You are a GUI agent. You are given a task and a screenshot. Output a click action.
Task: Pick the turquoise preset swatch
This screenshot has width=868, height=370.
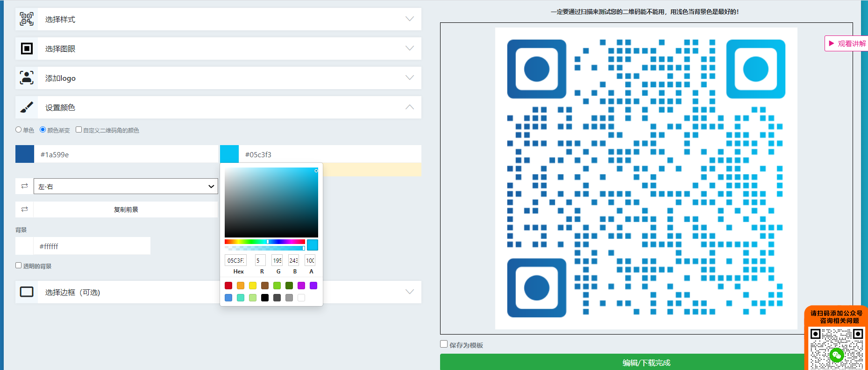click(241, 298)
